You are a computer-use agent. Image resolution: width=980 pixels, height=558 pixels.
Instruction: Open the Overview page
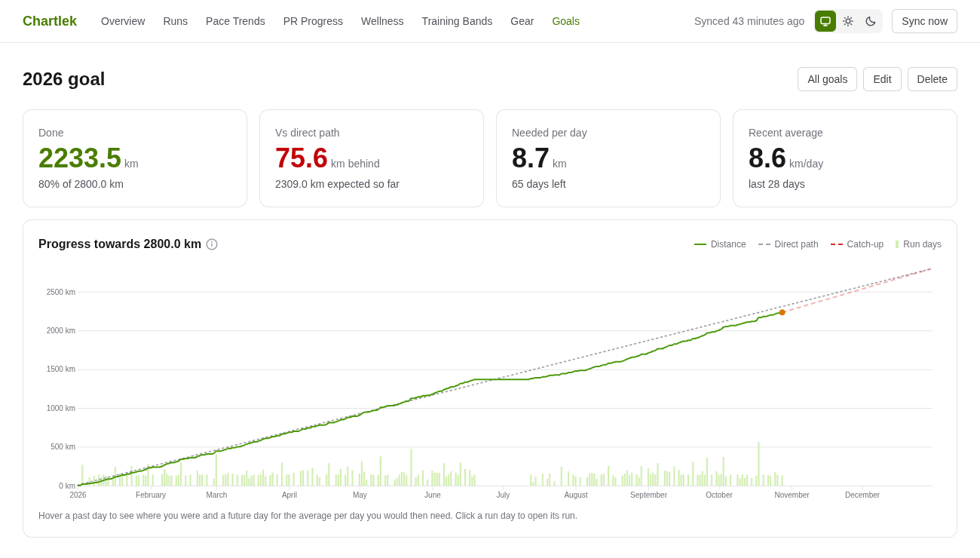123,21
